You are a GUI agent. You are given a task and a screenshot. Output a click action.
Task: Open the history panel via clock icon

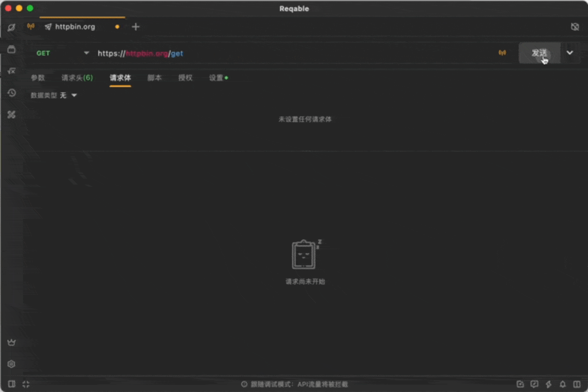pyautogui.click(x=11, y=93)
